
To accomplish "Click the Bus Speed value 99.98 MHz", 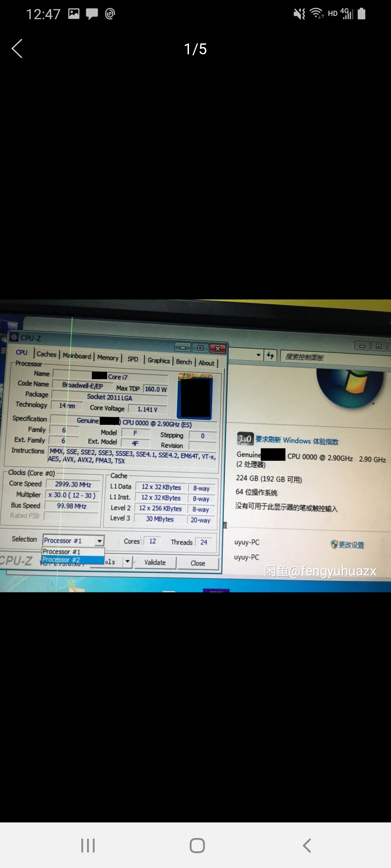I will [x=71, y=506].
